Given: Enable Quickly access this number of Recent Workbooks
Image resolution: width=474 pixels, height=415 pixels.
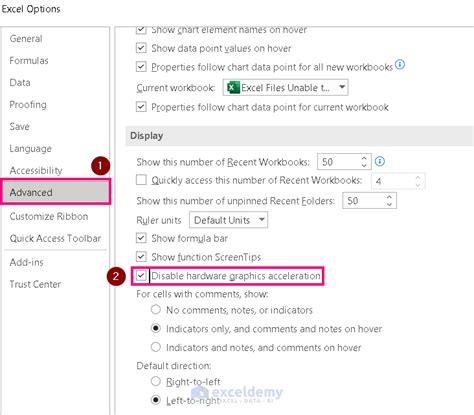Looking at the screenshot, I should click(x=141, y=180).
